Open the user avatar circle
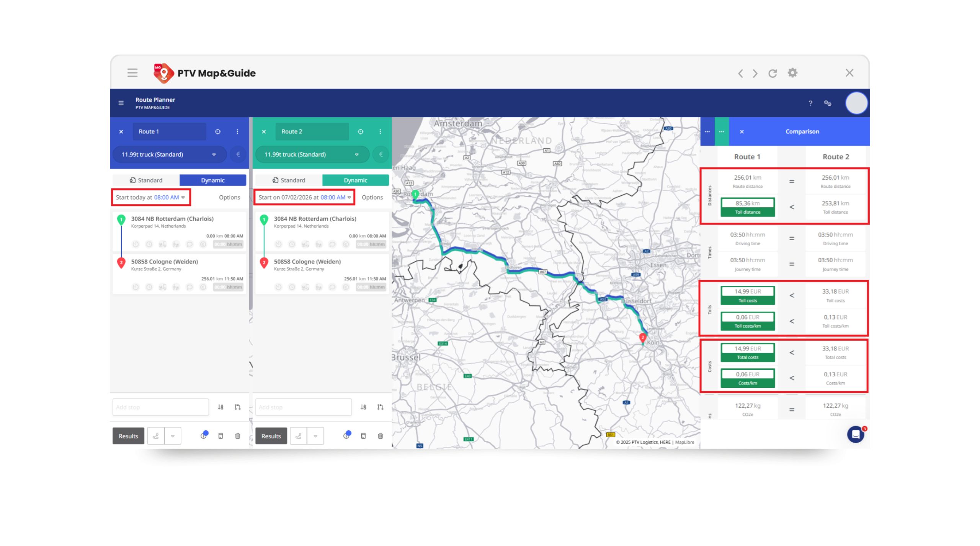This screenshot has height=546, width=980. click(856, 103)
